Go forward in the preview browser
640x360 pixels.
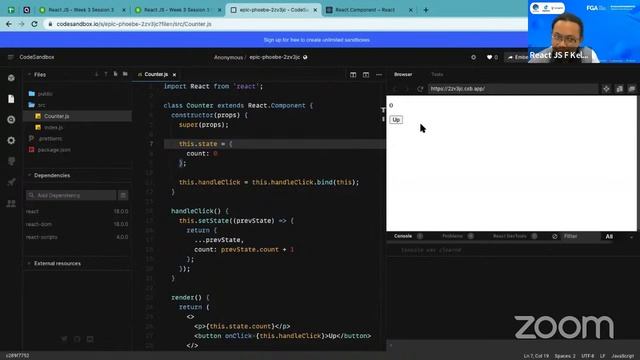407,89
